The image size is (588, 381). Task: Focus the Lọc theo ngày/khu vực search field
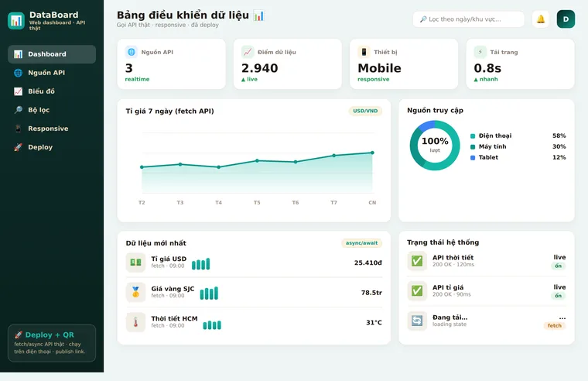469,19
